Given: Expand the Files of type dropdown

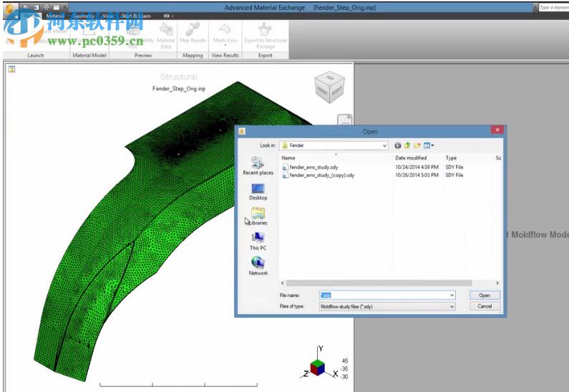Looking at the screenshot, I should (452, 306).
